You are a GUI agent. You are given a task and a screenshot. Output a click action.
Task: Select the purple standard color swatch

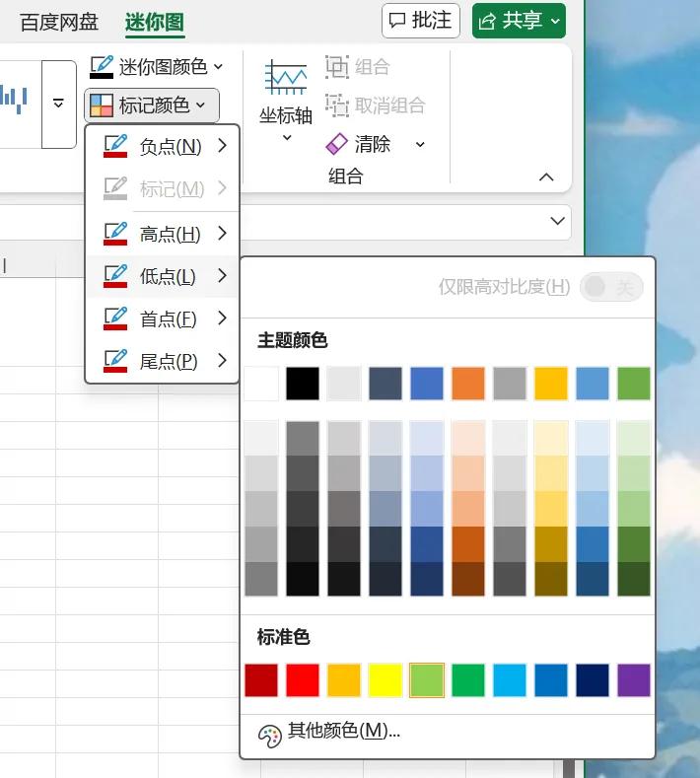click(x=634, y=680)
